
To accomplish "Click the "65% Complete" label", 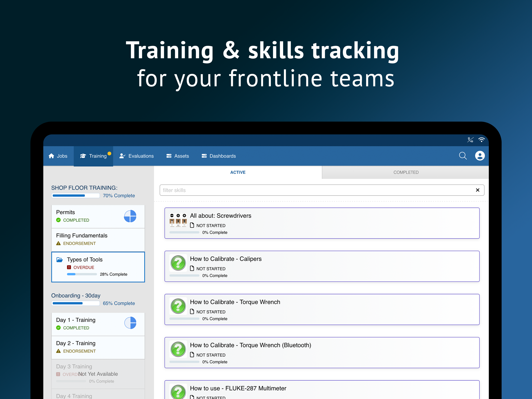I will [x=119, y=303].
